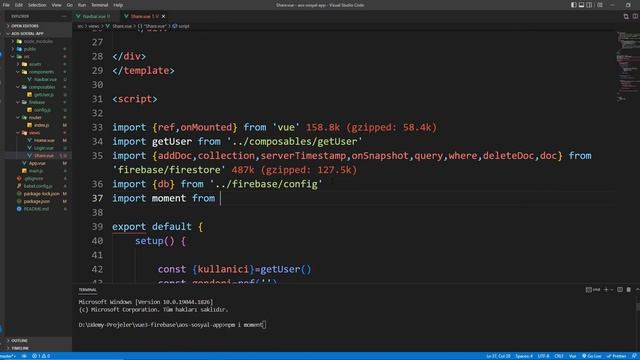The height and width of the screenshot is (360, 640).
Task: Collapse the views folder
Action: pyautogui.click(x=34, y=133)
